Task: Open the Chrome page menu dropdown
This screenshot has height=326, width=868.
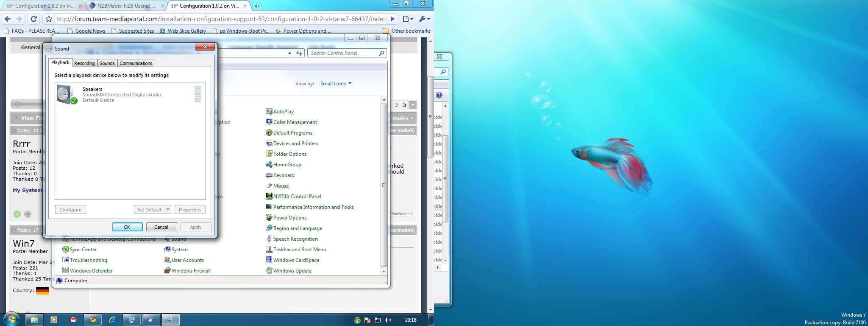Action: tap(407, 19)
